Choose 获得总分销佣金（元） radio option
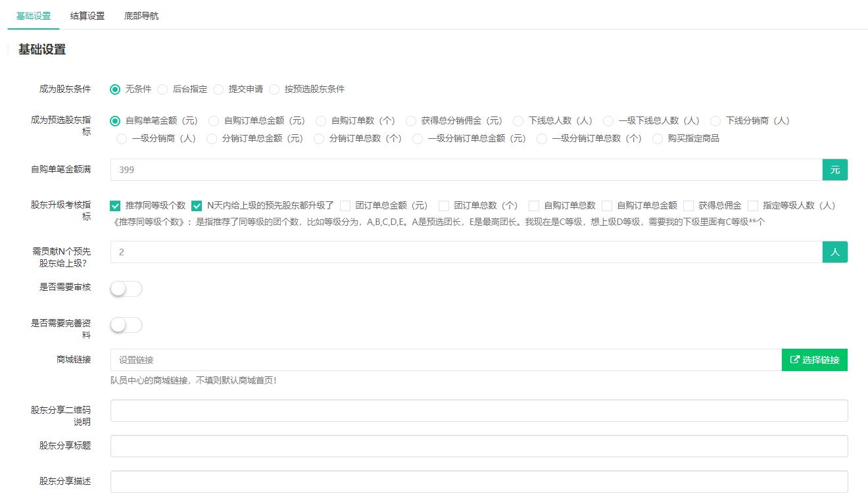Screen dimensions: 868x502 click(x=411, y=121)
